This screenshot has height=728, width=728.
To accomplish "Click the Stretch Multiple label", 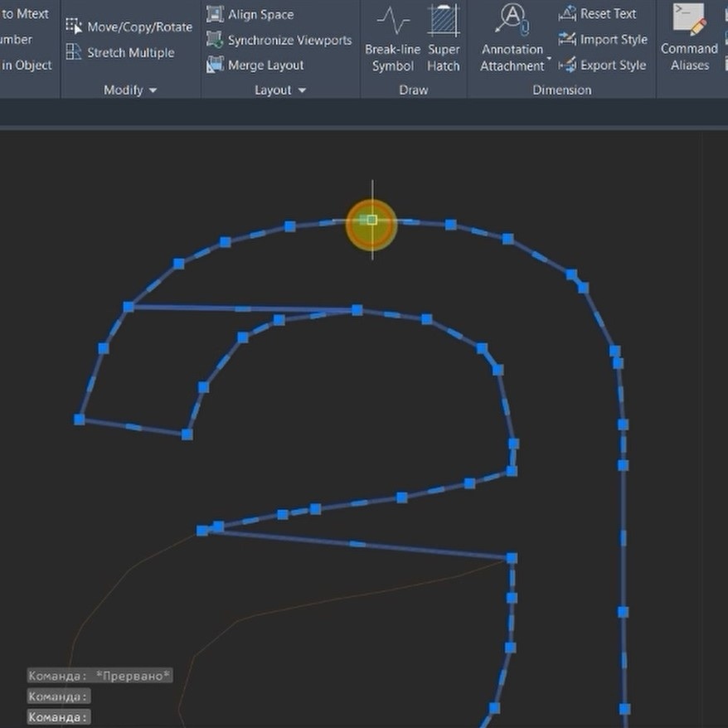I will (x=131, y=52).
